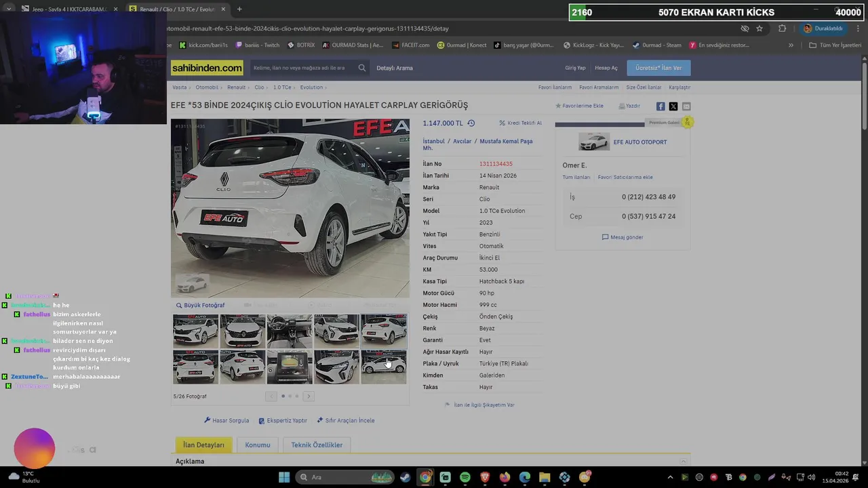Open Microsoft Edge from the taskbar
This screenshot has height=488, width=868.
(525, 477)
